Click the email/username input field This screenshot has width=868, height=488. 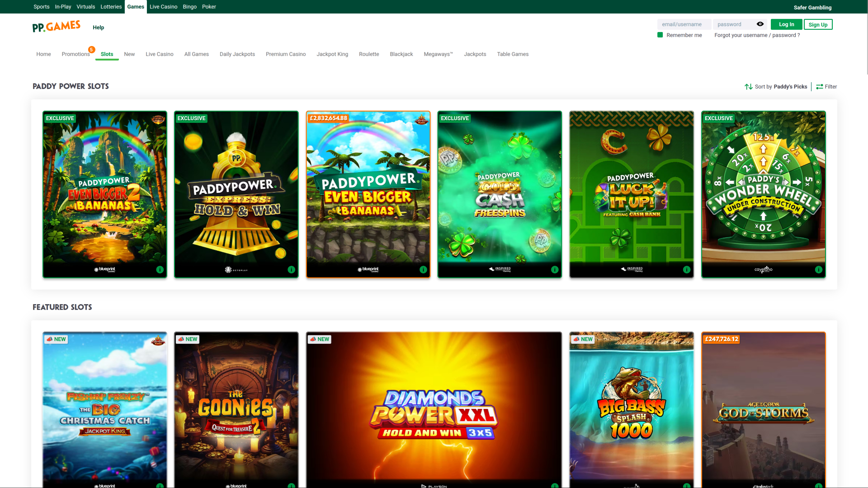coord(684,24)
